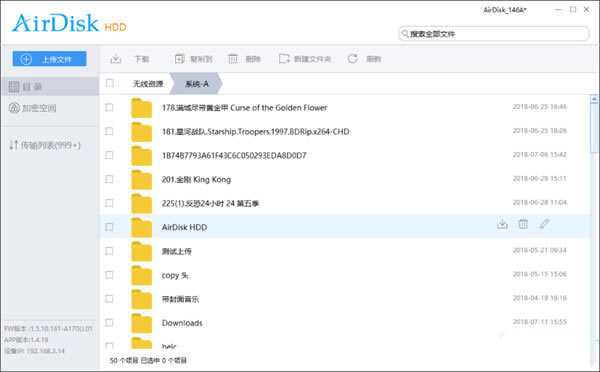
Task: Click the scrollbar up arrow
Action: [x=594, y=99]
